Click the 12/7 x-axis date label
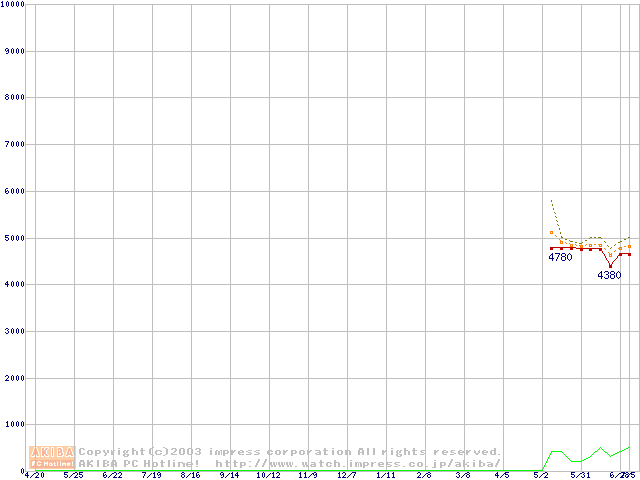This screenshot has width=640, height=480. pos(347,475)
